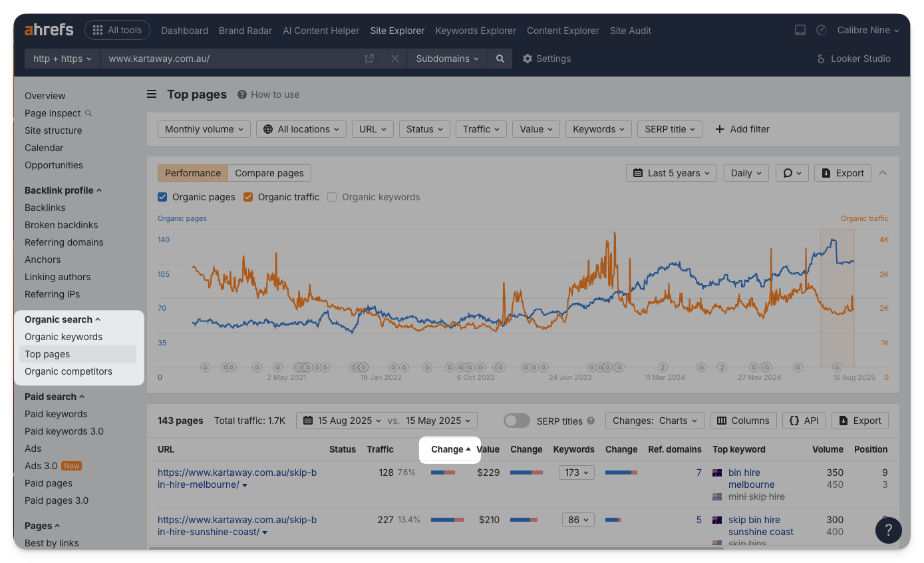Image resolution: width=924 pixels, height=563 pixels.
Task: Open the Last 5 years date dropdown
Action: click(x=671, y=173)
